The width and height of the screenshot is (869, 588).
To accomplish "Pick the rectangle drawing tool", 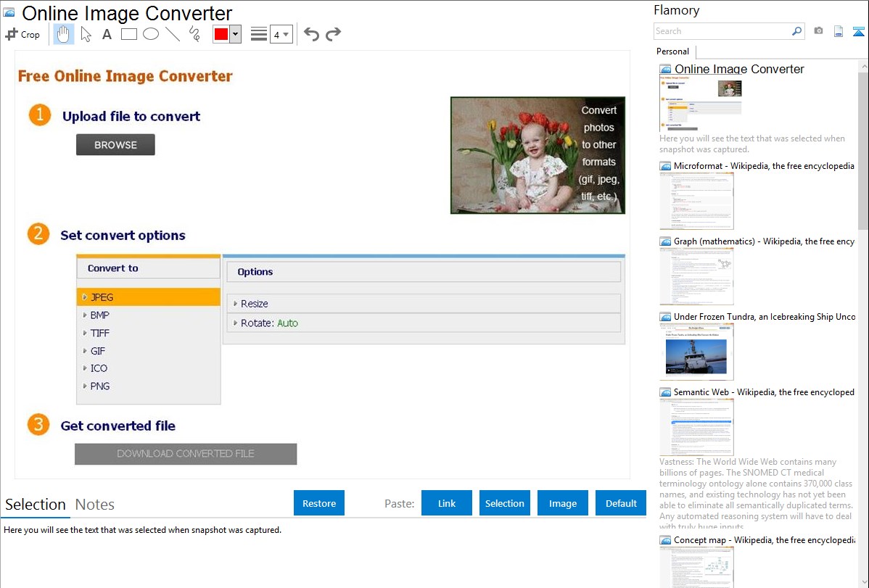I will point(129,34).
